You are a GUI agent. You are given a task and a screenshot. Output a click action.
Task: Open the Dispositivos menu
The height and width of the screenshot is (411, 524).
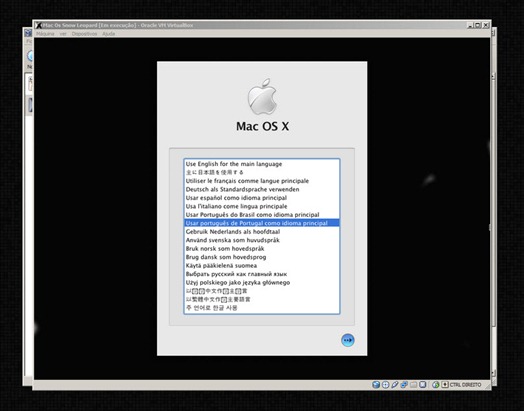pyautogui.click(x=84, y=34)
